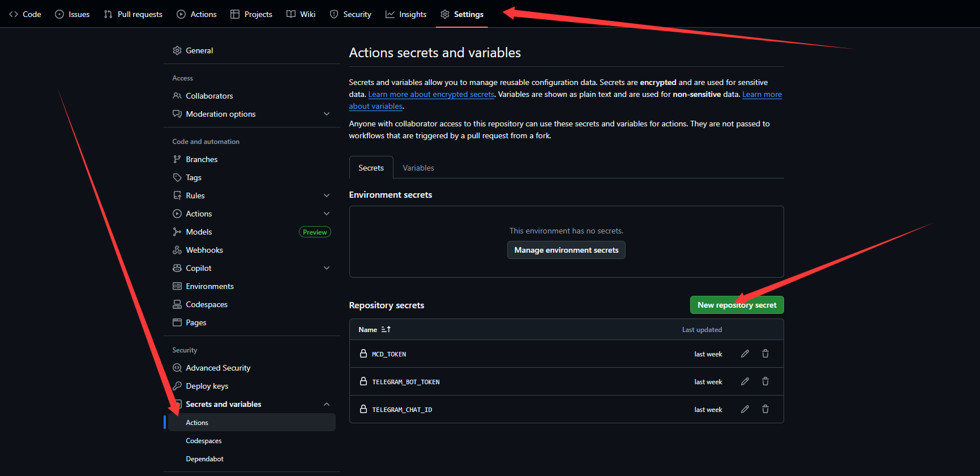Collapse the Secrets and variables section
The width and height of the screenshot is (980, 476).
(326, 404)
